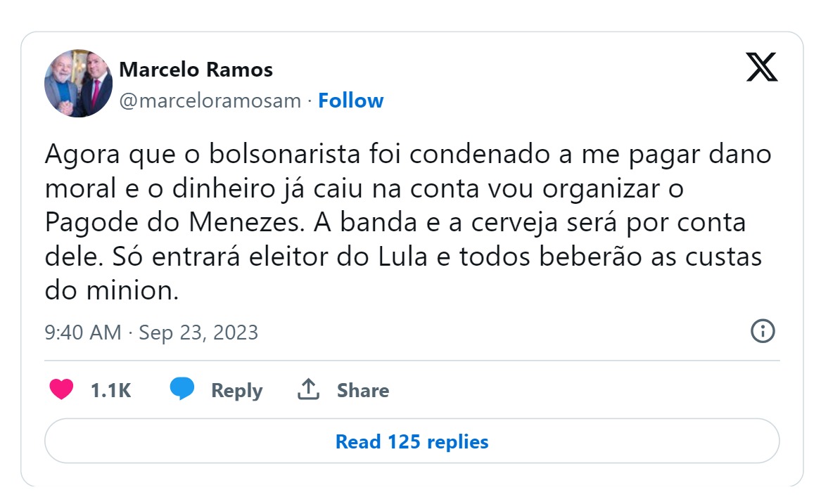Click the blue reply bubble icon
Image resolution: width=821 pixels, height=504 pixels.
click(x=182, y=389)
